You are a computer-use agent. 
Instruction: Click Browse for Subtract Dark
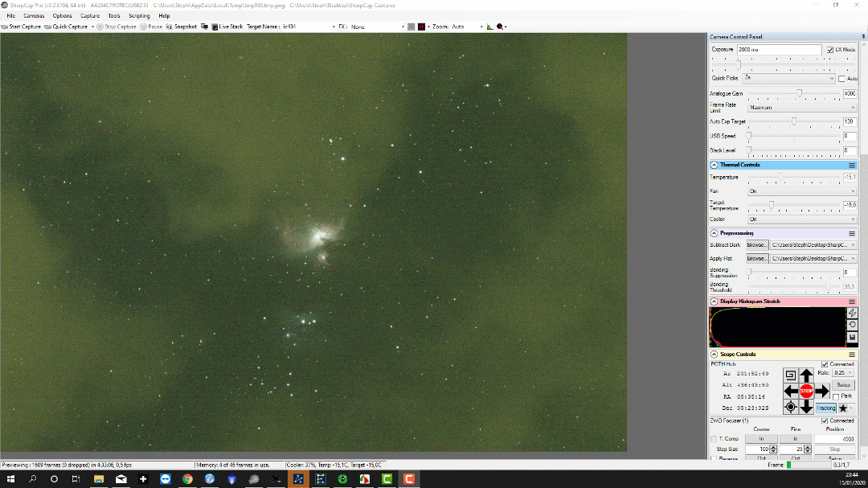point(757,245)
